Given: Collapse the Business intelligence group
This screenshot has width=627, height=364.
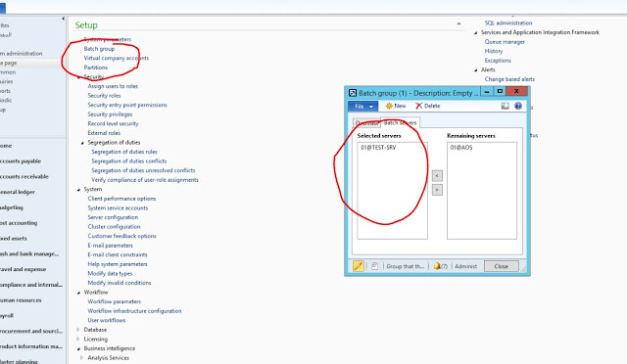Looking at the screenshot, I should pos(78,348).
